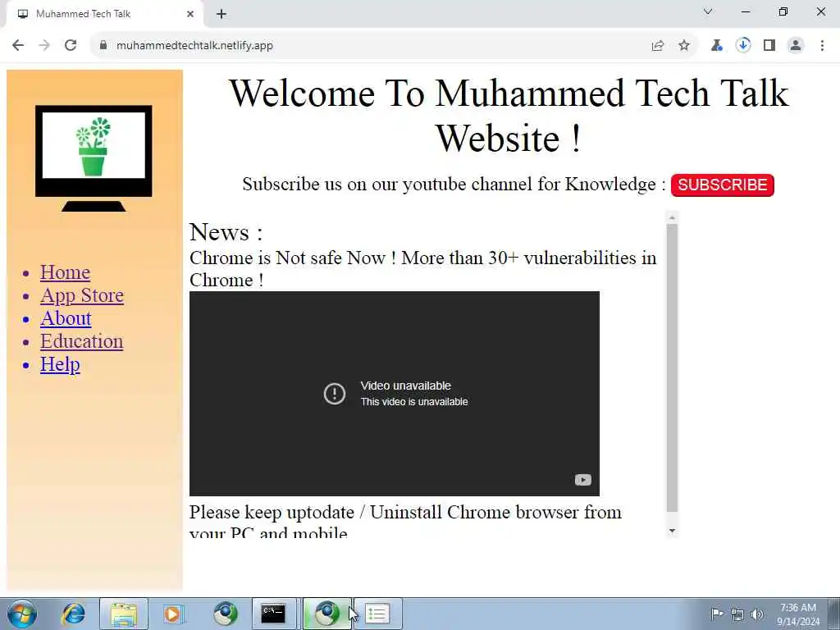Open the command prompt taskbar window
Viewport: 840px width, 630px height.
point(274,614)
